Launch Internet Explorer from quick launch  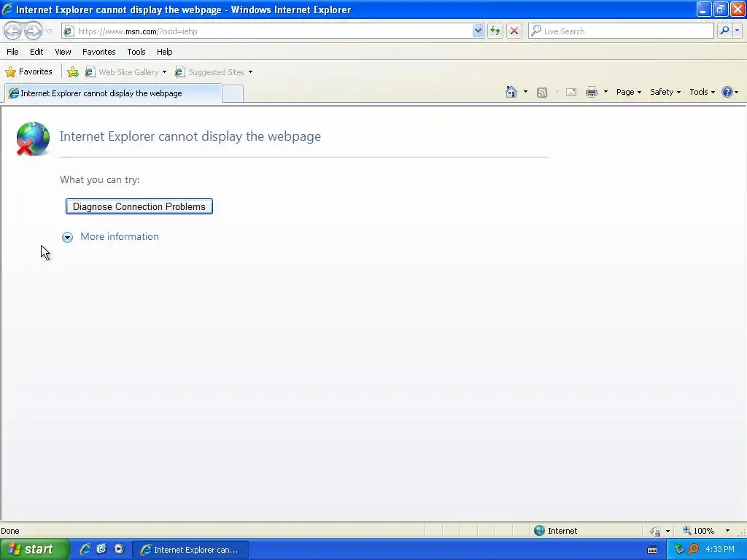85,549
